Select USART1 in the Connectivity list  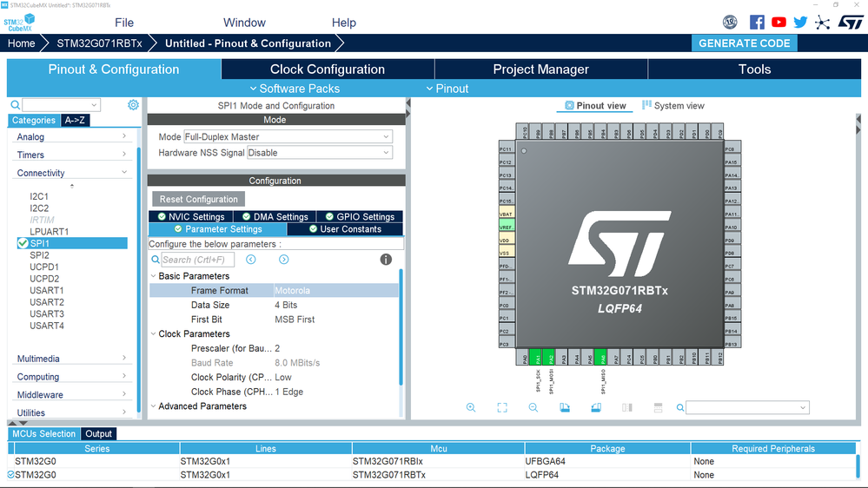coord(47,291)
